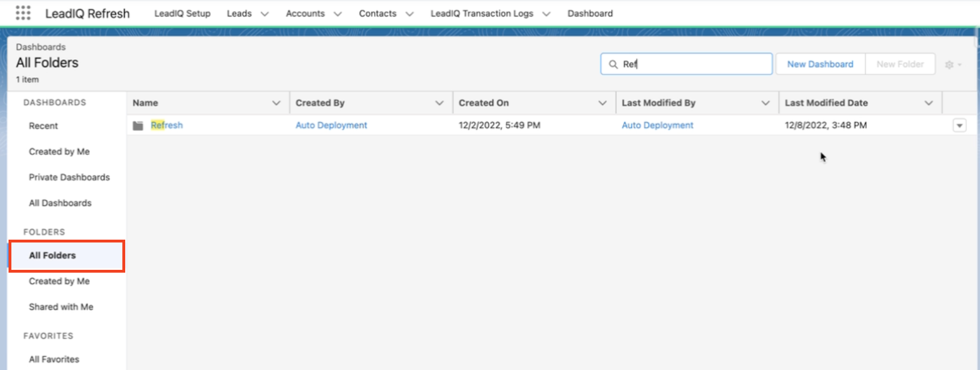This screenshot has height=370, width=980.
Task: Go to the LeadIQ Setup tab
Action: point(182,14)
